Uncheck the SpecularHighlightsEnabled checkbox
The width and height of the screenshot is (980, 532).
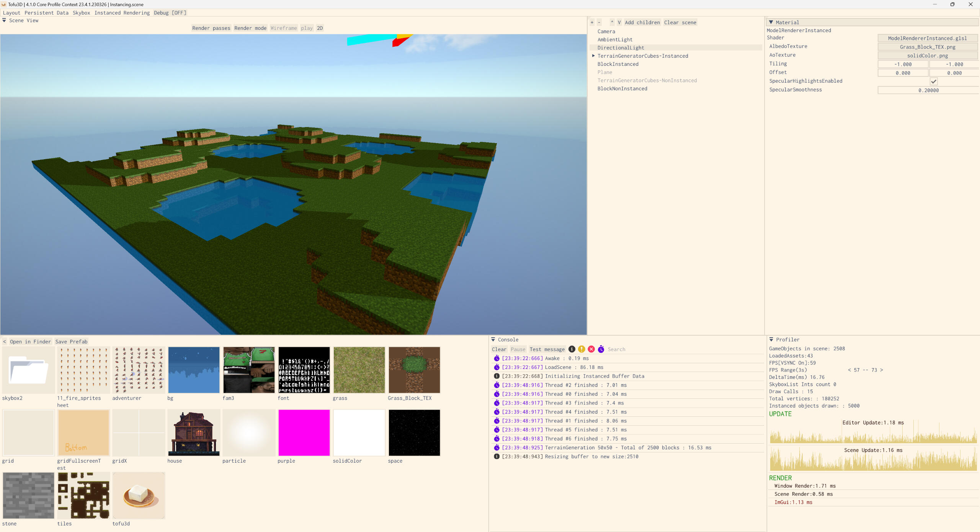(934, 82)
